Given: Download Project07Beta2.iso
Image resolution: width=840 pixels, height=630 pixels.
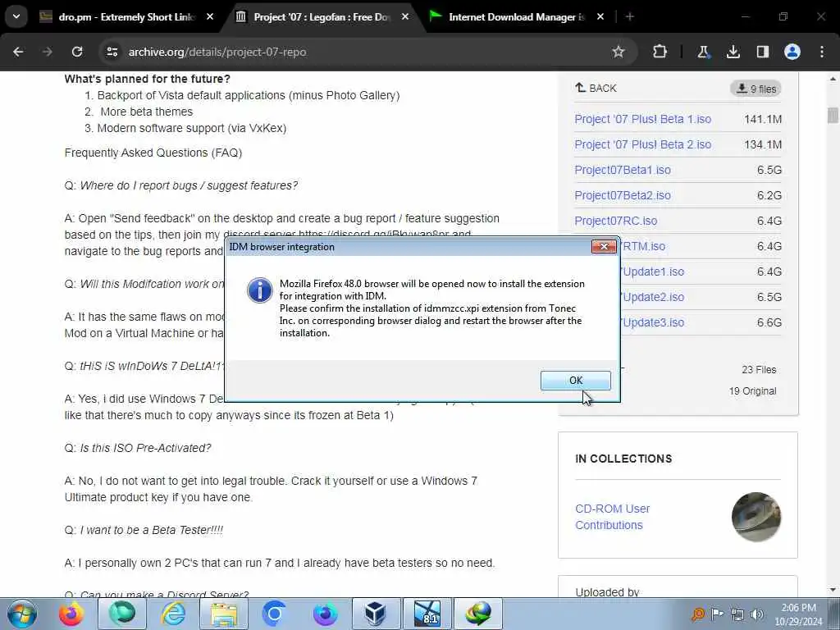Looking at the screenshot, I should click(x=622, y=195).
